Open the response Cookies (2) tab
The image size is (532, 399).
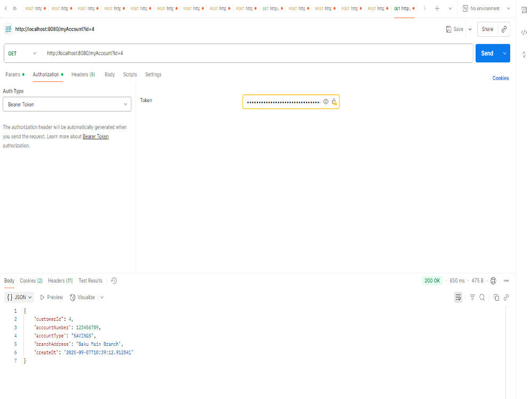click(31, 280)
